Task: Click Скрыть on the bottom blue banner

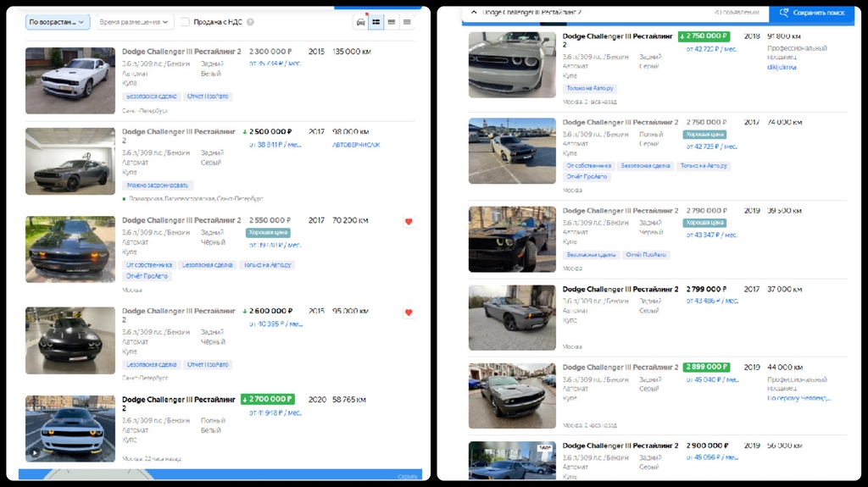Action: [408, 477]
